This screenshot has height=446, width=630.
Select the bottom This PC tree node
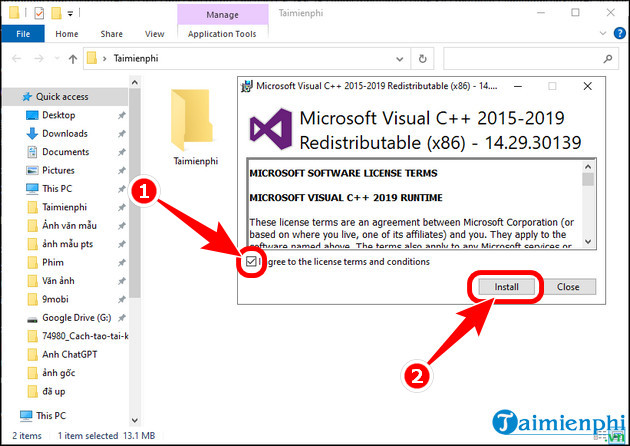click(x=51, y=416)
